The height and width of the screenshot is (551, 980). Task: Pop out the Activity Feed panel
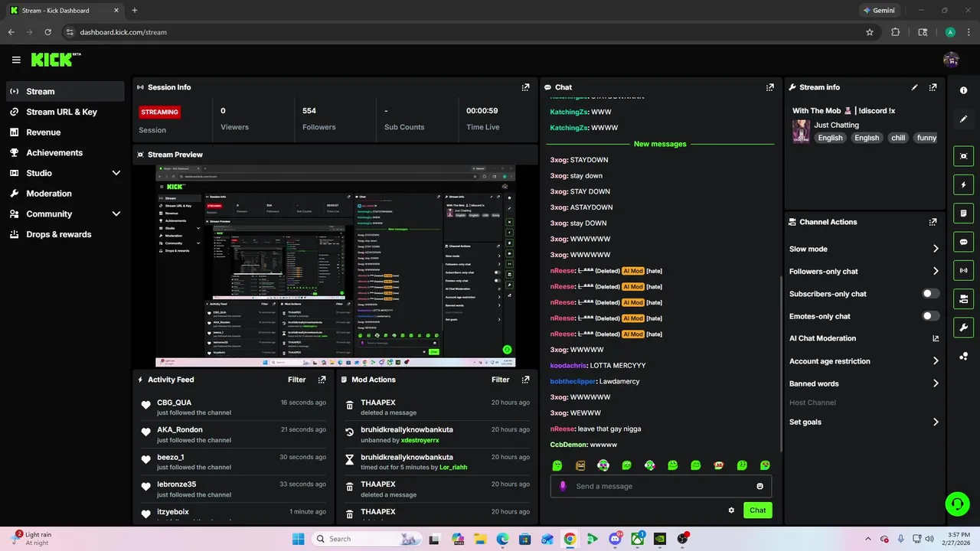[322, 380]
